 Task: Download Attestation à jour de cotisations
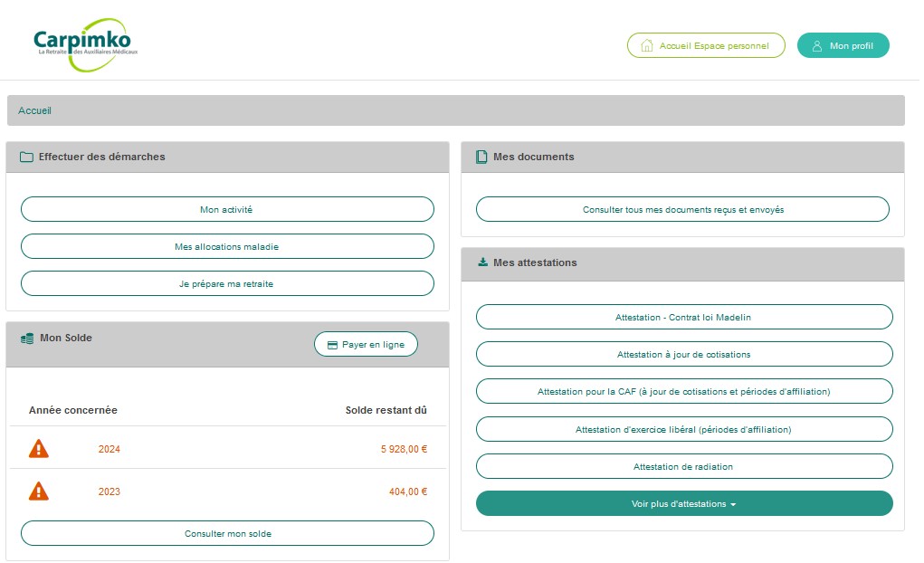(684, 354)
